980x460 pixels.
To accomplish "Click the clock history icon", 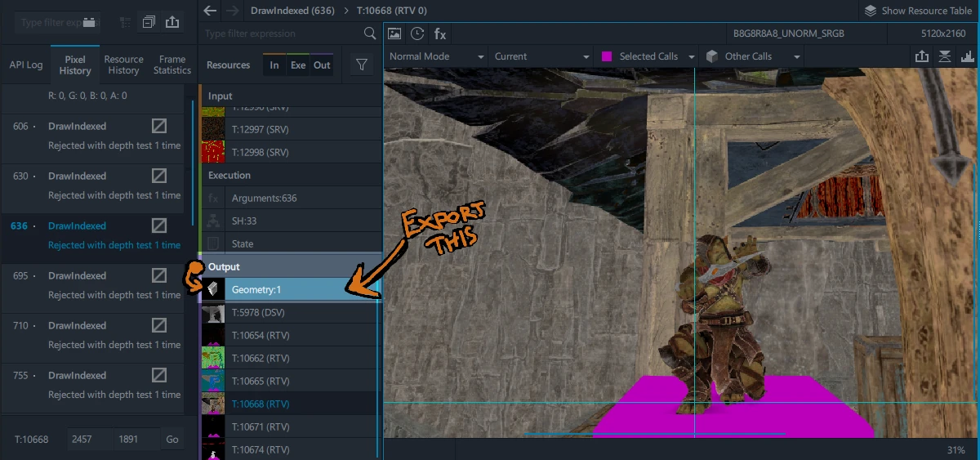I will tap(417, 33).
